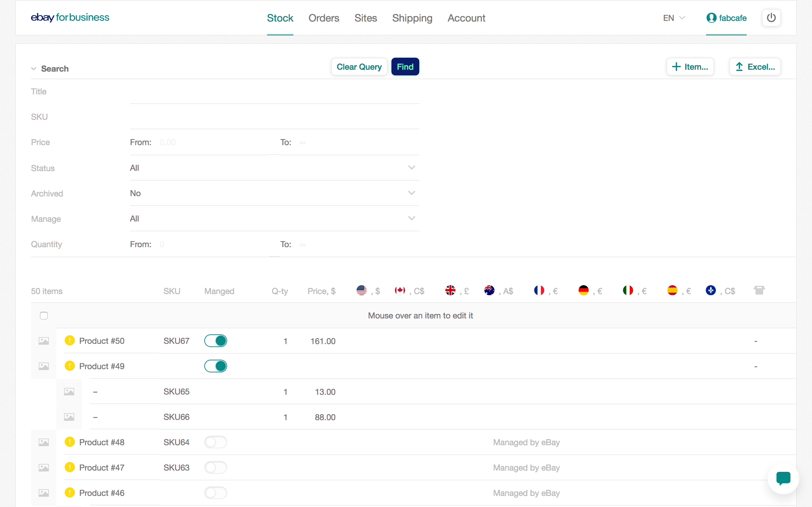Open the chat support bubble icon

click(783, 478)
